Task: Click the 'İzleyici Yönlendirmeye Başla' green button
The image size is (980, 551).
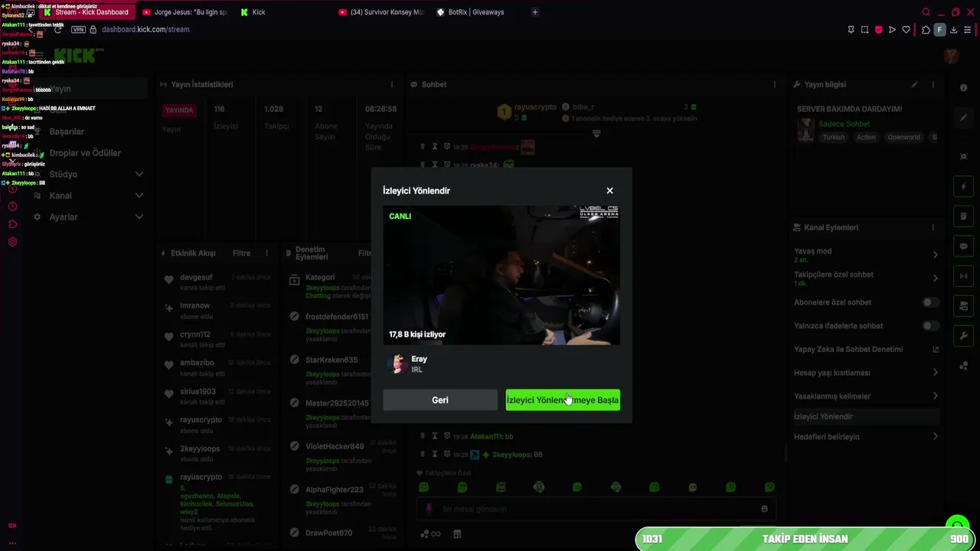Action: tap(563, 400)
